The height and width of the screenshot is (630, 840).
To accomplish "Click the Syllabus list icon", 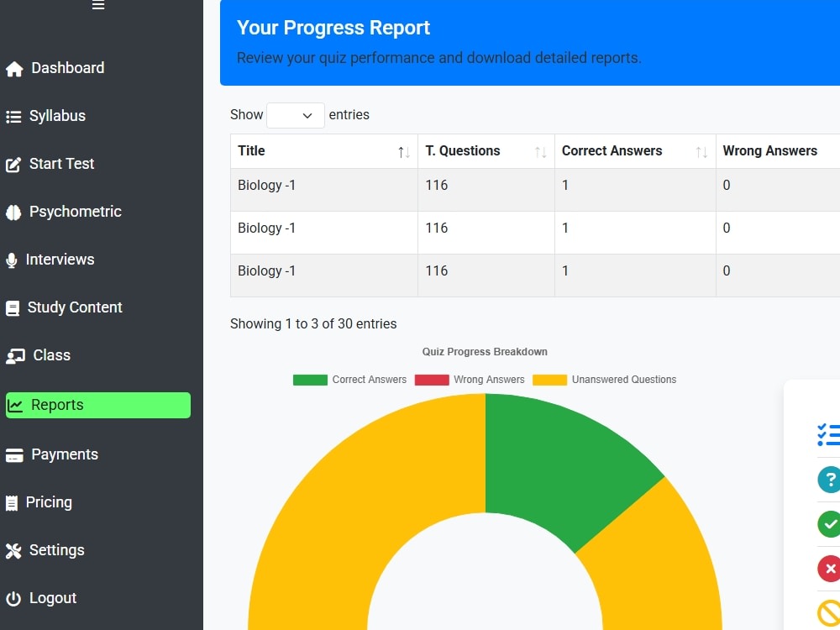I will (13, 116).
